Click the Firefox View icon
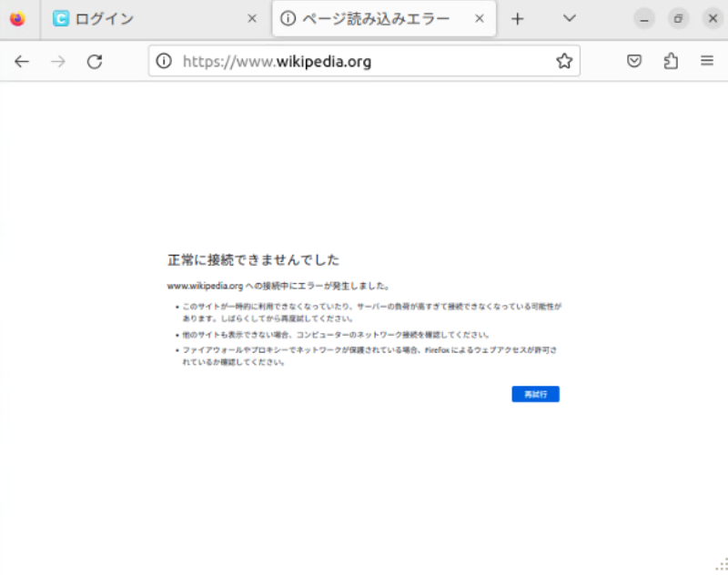The width and height of the screenshot is (728, 575). (x=17, y=19)
